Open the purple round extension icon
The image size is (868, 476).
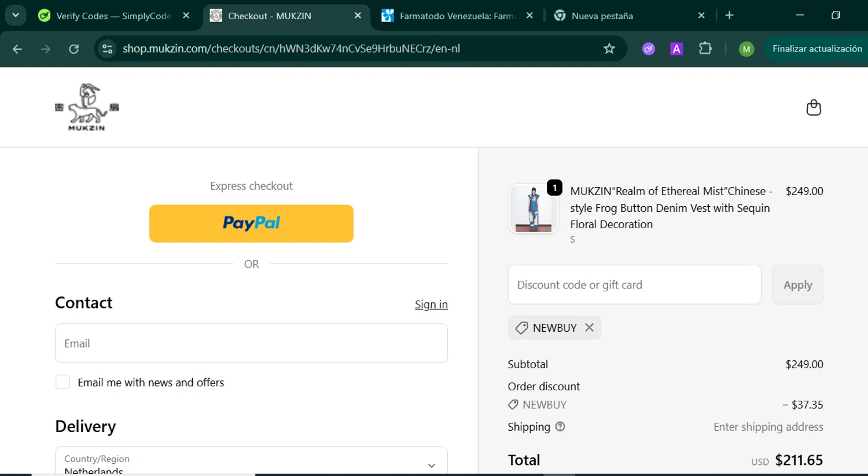[649, 49]
